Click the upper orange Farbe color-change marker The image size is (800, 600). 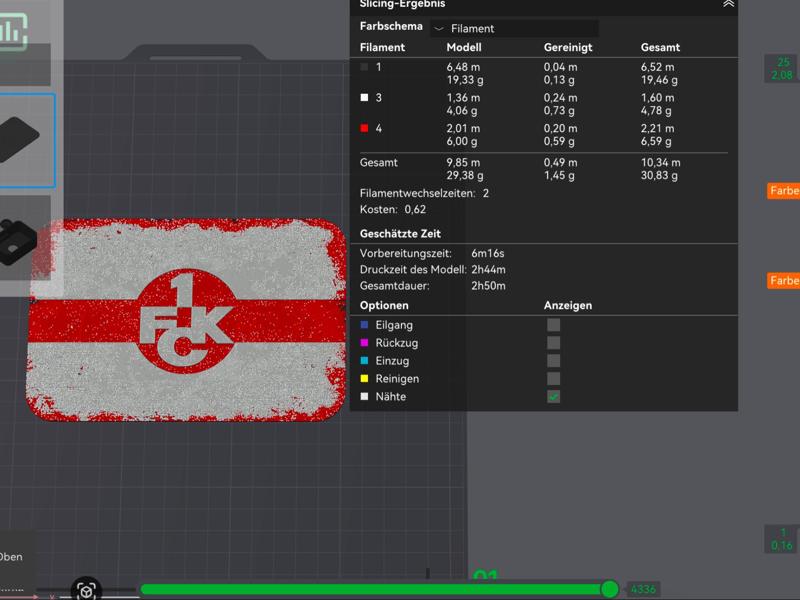coord(784,190)
